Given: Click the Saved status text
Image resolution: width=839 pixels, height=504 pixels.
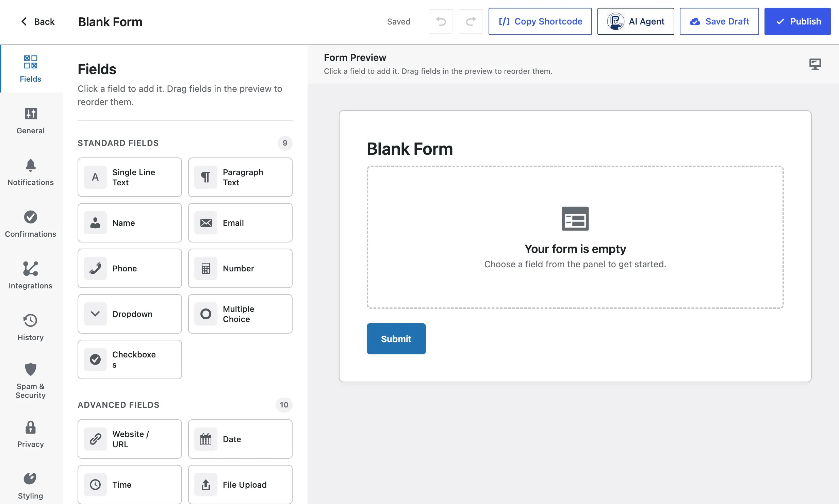Looking at the screenshot, I should coord(398,21).
